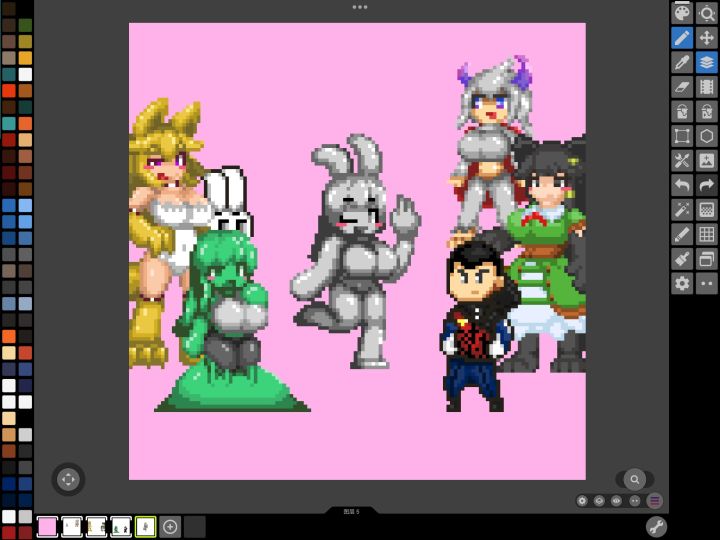Screen dimensions: 720x540
Task: Expand the layer name tab at bottom
Action: click(x=351, y=511)
